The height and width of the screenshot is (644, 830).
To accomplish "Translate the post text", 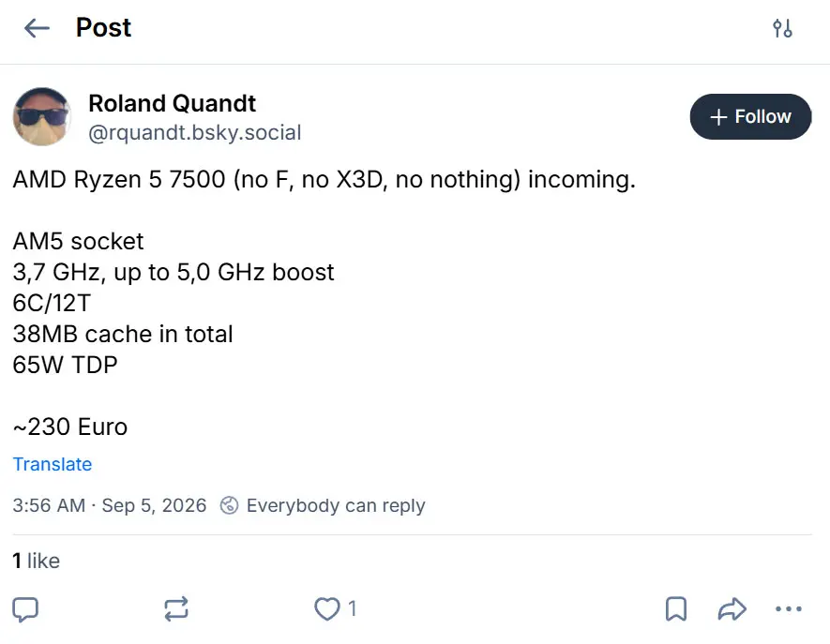I will [x=53, y=464].
